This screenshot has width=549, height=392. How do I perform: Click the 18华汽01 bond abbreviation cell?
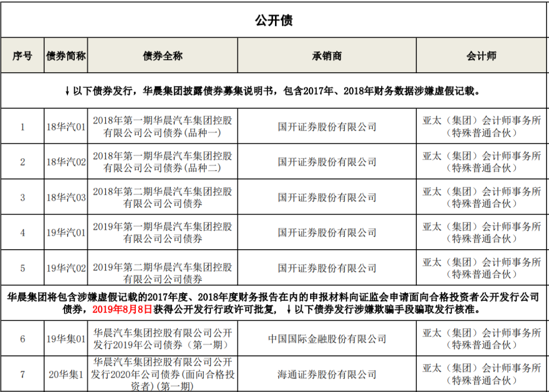point(66,127)
